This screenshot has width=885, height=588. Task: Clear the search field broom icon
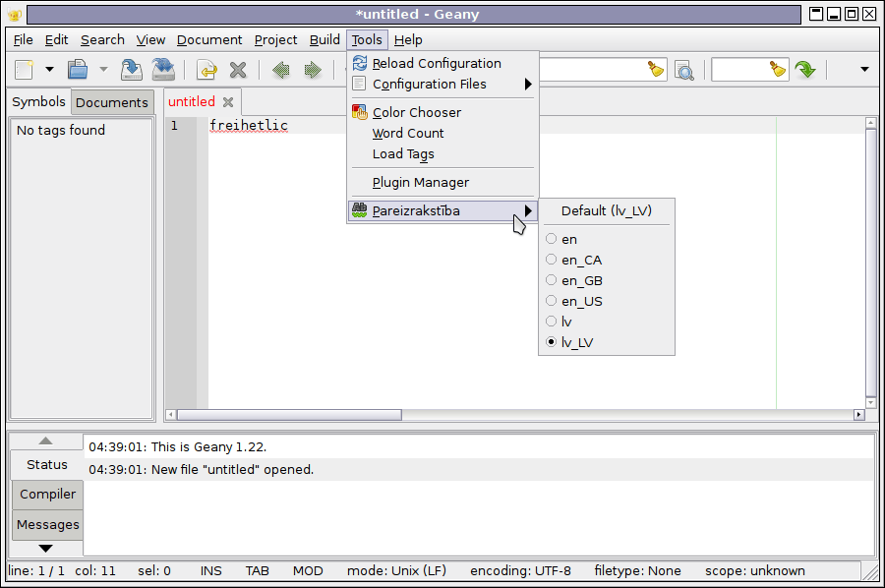point(655,70)
